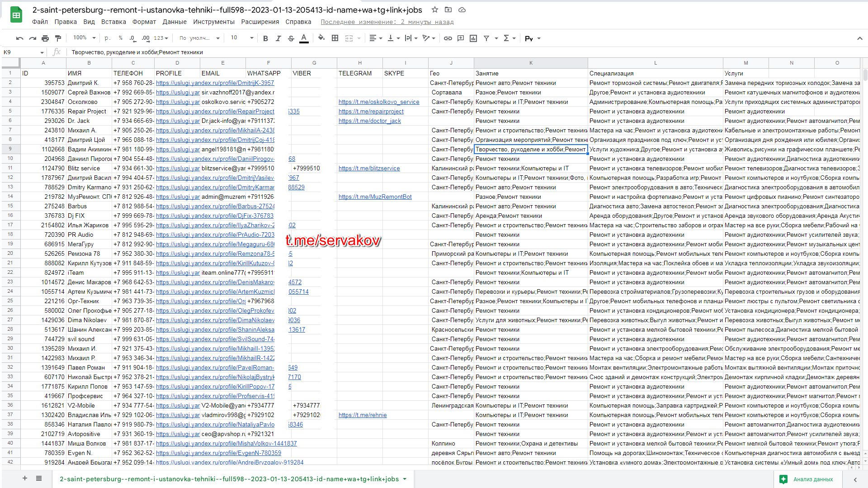View cloud save status icon
Image resolution: width=868 pixels, height=488 pixels.
click(x=462, y=9)
